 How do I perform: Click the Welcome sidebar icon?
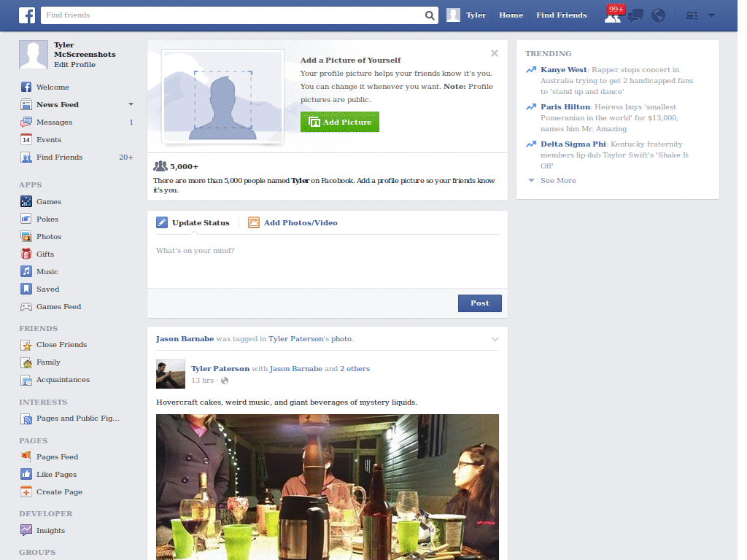(x=26, y=87)
